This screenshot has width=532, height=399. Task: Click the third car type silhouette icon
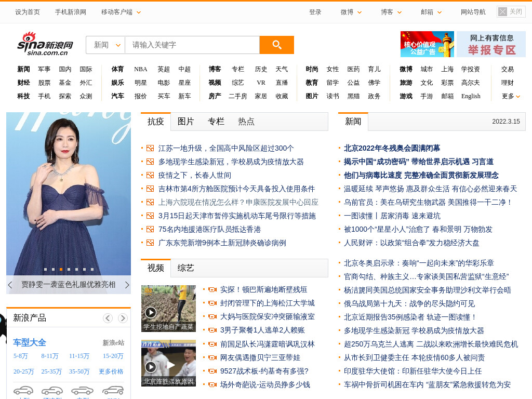point(82,390)
